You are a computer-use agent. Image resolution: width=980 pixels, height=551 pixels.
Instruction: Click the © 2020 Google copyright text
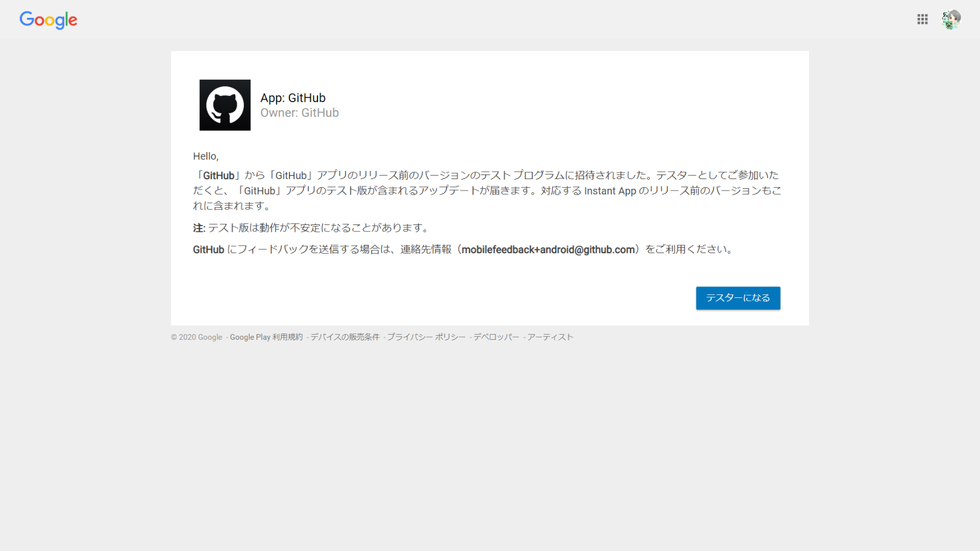tap(196, 337)
